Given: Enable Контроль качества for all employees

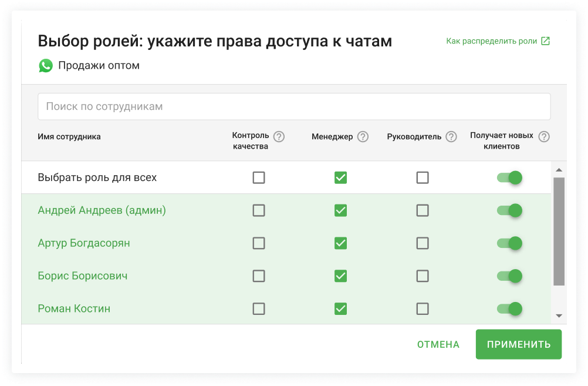Looking at the screenshot, I should pyautogui.click(x=258, y=177).
